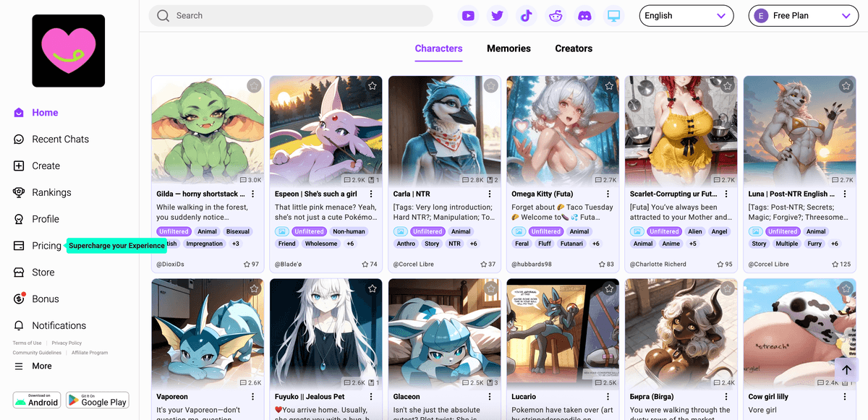This screenshot has height=420, width=868.
Task: Expand +3 more tags on Gilda card
Action: click(236, 244)
